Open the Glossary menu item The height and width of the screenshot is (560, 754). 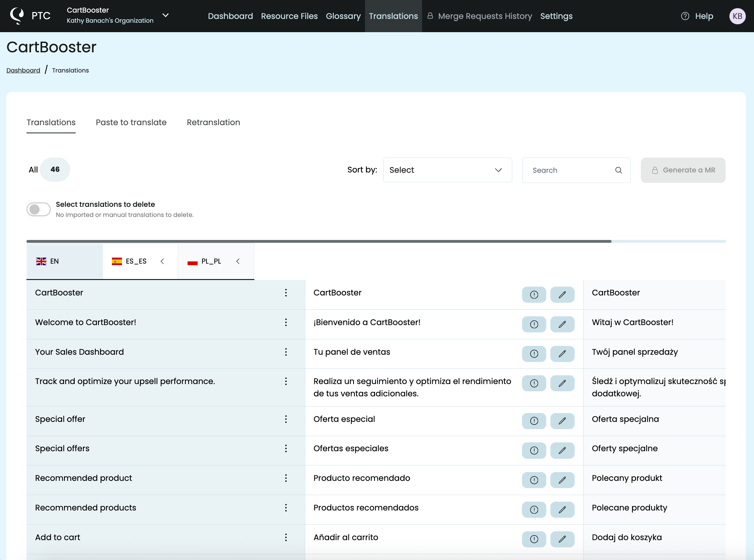(343, 16)
